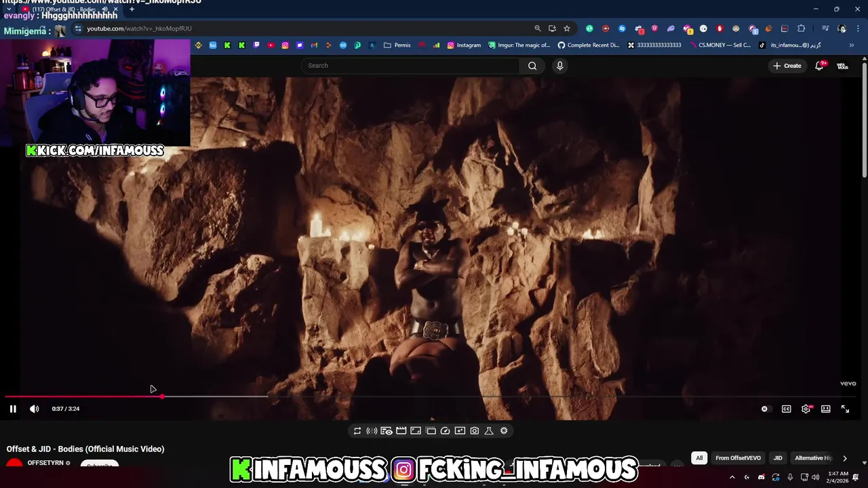
Task: Pause the video playback
Action: (x=13, y=409)
